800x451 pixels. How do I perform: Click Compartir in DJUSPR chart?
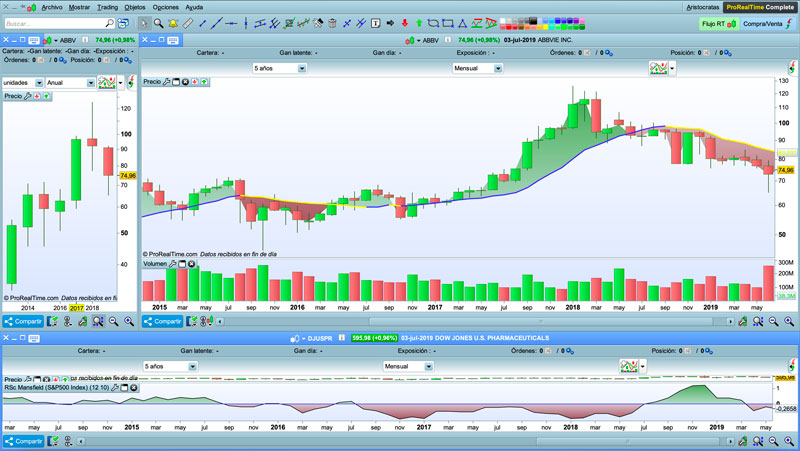click(23, 441)
